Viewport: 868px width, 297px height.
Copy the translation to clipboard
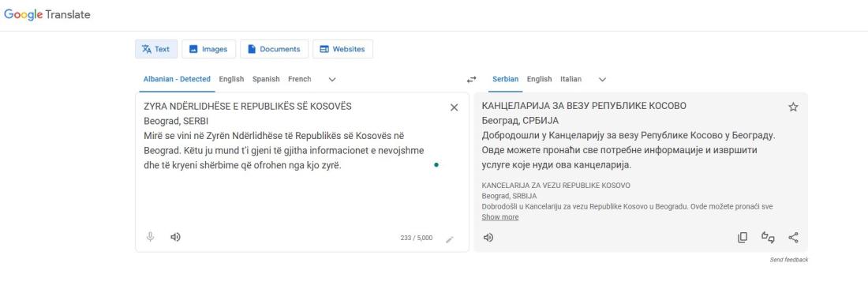click(x=743, y=238)
